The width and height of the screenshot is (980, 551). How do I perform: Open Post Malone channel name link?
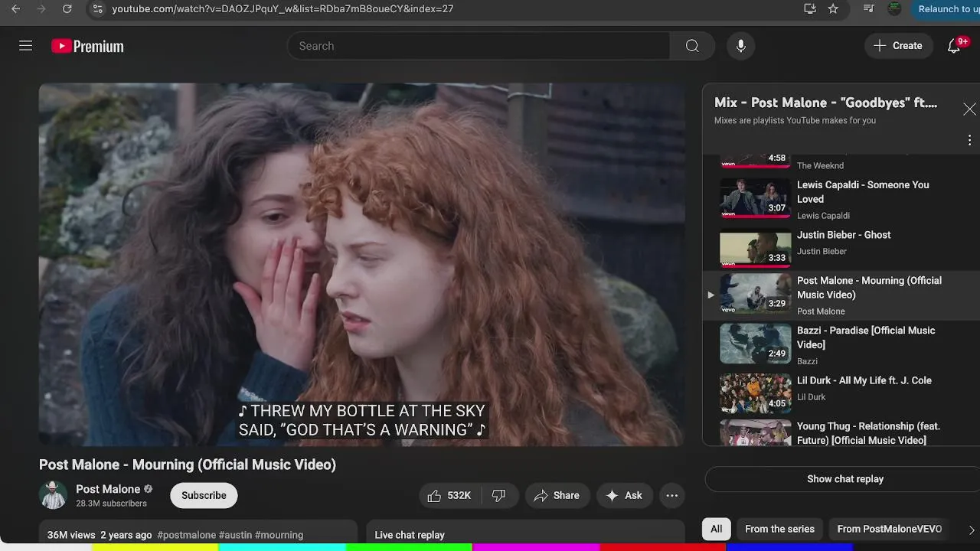click(108, 489)
